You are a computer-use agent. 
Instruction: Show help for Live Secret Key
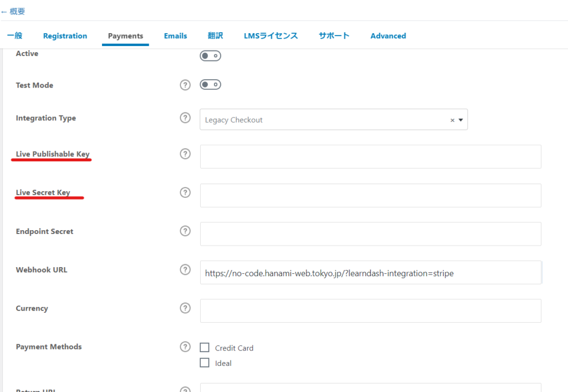pyautogui.click(x=185, y=192)
